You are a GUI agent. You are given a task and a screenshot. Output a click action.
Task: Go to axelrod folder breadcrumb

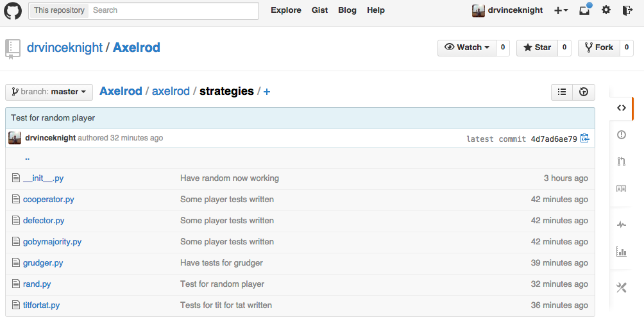[x=171, y=91]
